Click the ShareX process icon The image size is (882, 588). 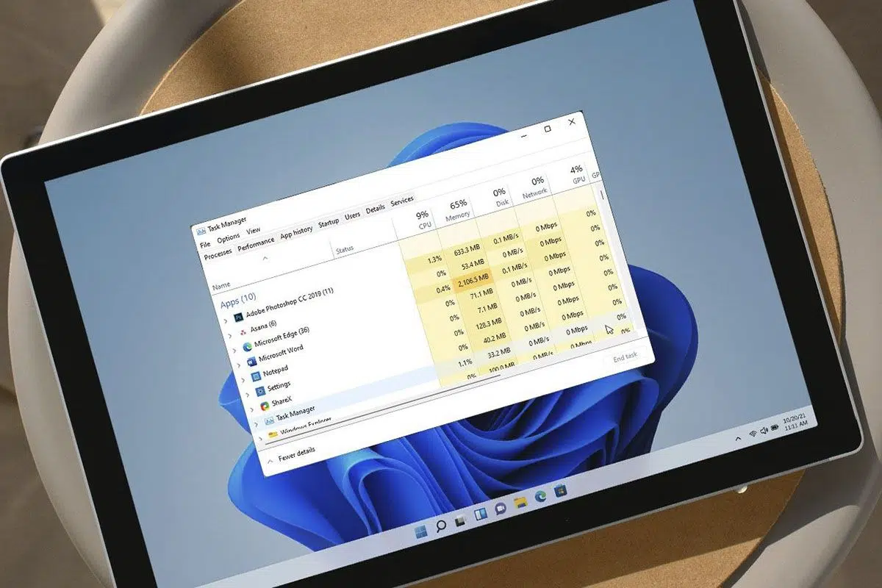[x=265, y=406]
